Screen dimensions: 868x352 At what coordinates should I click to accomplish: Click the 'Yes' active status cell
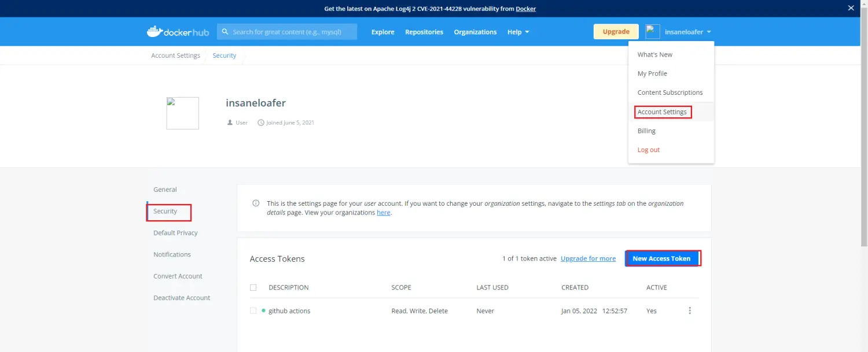pos(652,311)
